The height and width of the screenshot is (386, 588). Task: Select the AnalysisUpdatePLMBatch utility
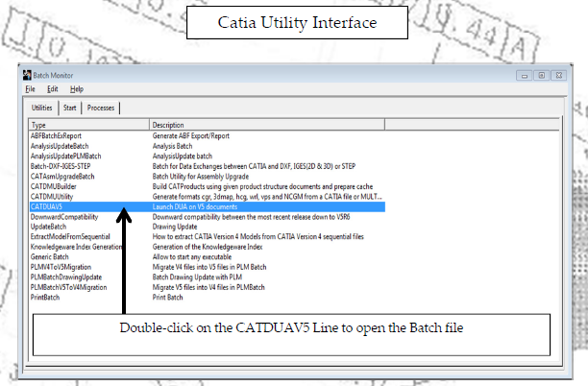(x=207, y=157)
